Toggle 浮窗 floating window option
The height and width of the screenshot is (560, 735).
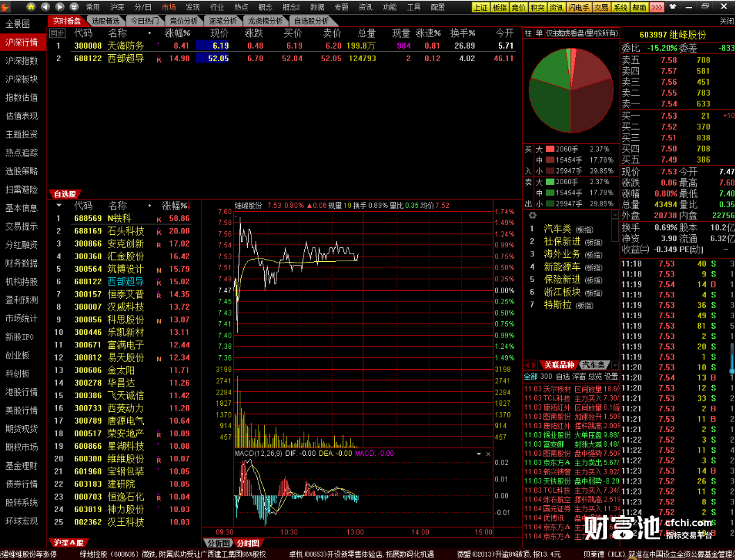(579, 377)
